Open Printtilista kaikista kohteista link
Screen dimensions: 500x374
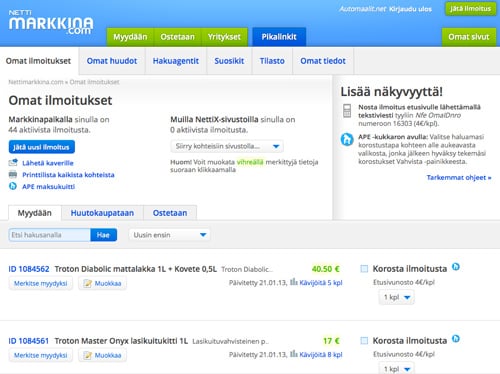coord(68,175)
